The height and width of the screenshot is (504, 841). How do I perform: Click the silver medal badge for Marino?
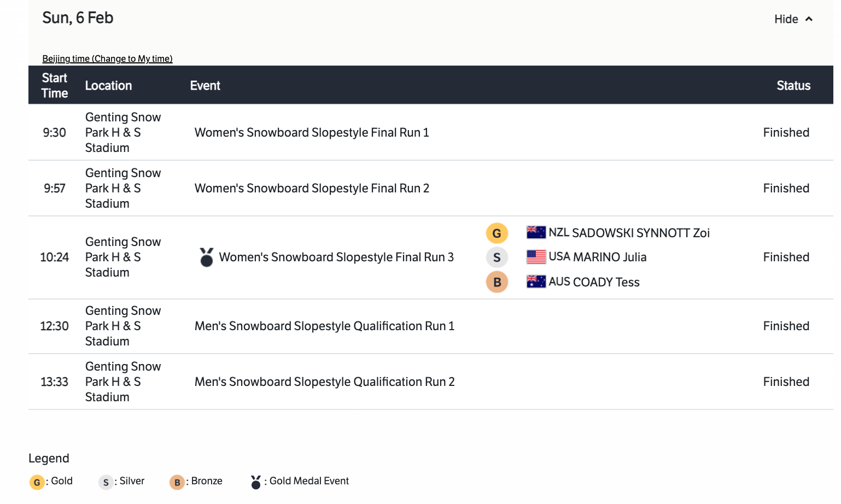pyautogui.click(x=497, y=257)
